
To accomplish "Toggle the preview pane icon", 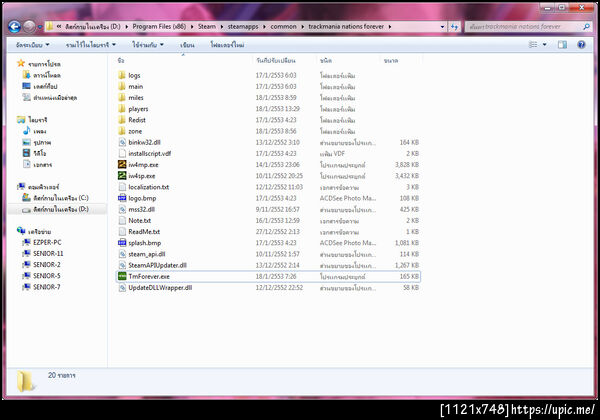I will [x=562, y=45].
